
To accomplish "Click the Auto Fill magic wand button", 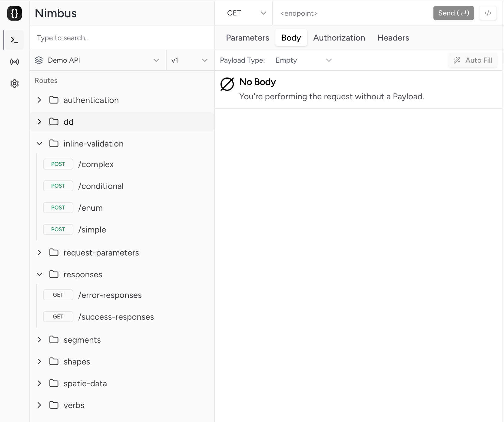I will coord(472,60).
